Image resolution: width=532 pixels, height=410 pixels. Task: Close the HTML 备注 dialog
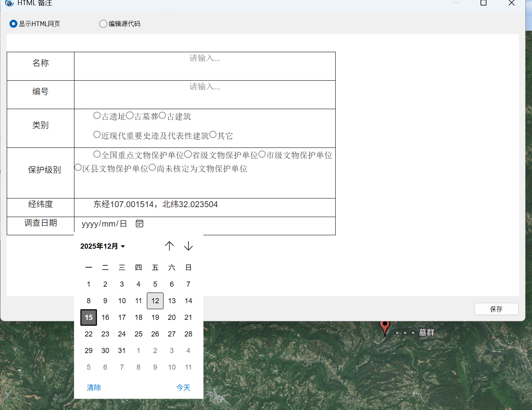(511, 3)
